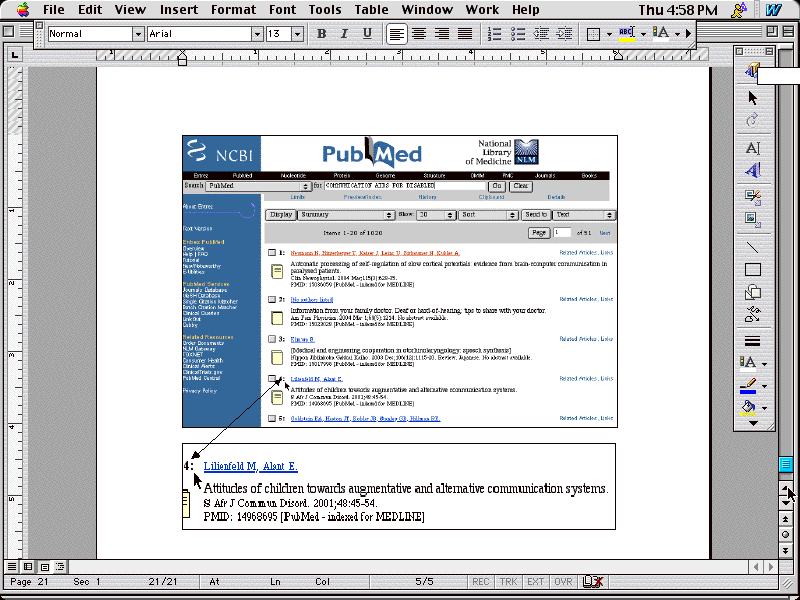The image size is (800, 600).
Task: Toggle Bold formatting
Action: click(321, 34)
